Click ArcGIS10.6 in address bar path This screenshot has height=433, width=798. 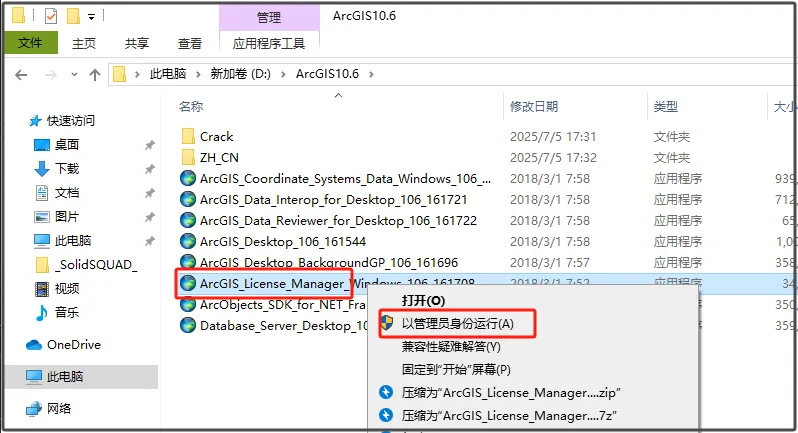click(x=327, y=74)
